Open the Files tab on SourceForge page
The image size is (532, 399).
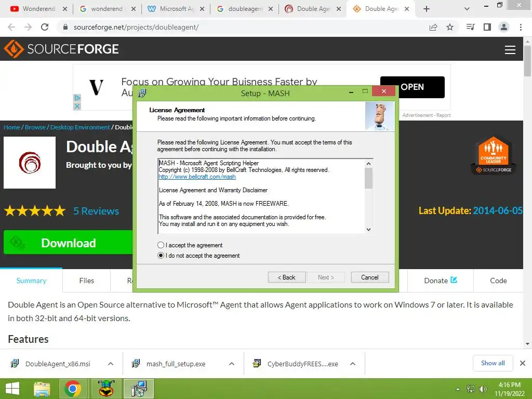[x=87, y=281]
